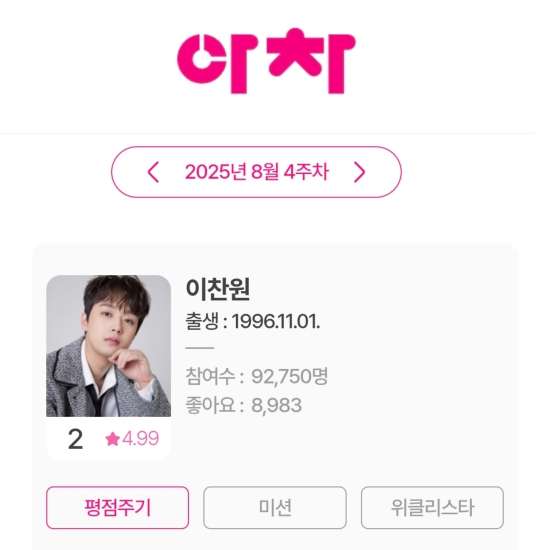The image size is (550, 550).
Task: Click the 참여수 92,750명 figure
Action: coord(290,376)
